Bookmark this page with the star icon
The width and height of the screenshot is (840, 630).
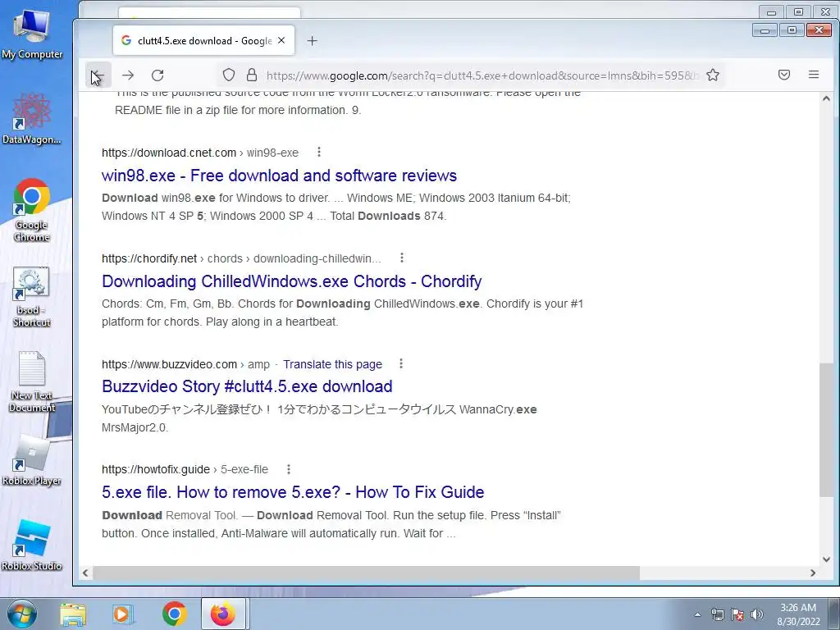[x=713, y=75]
